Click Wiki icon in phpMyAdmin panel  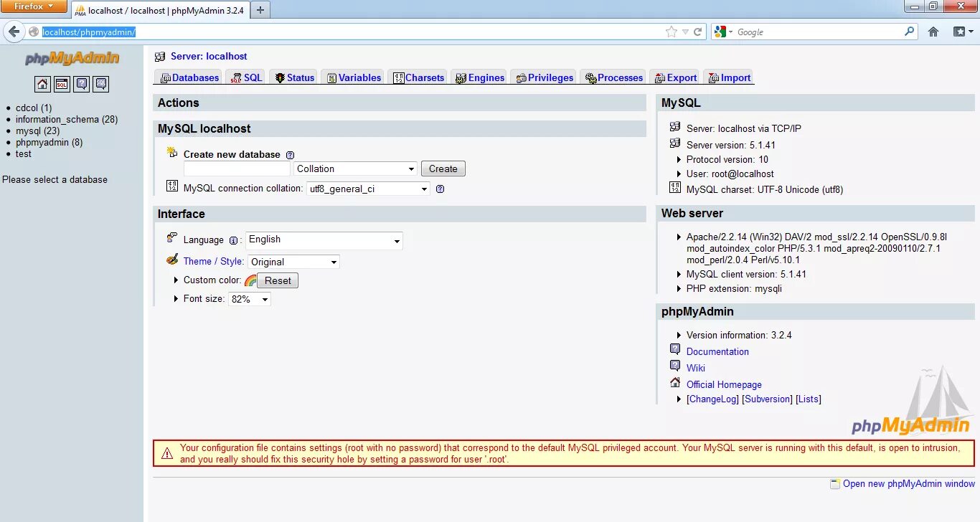(675, 366)
